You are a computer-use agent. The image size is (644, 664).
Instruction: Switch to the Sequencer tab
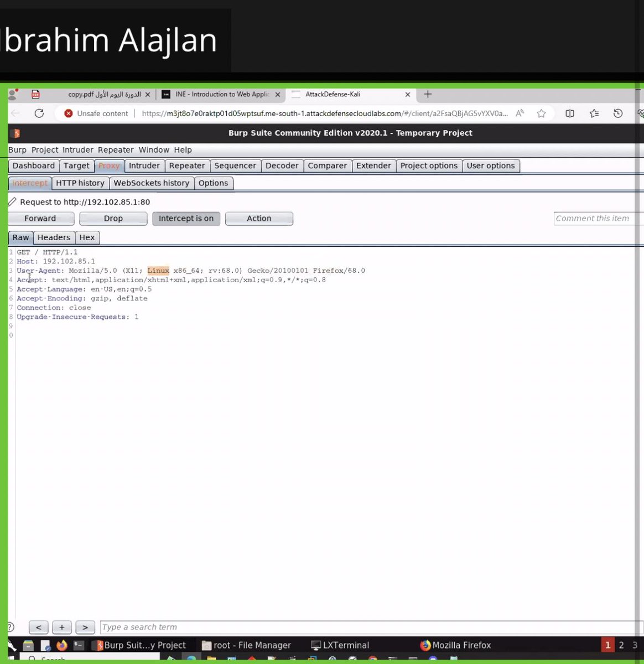(x=235, y=166)
